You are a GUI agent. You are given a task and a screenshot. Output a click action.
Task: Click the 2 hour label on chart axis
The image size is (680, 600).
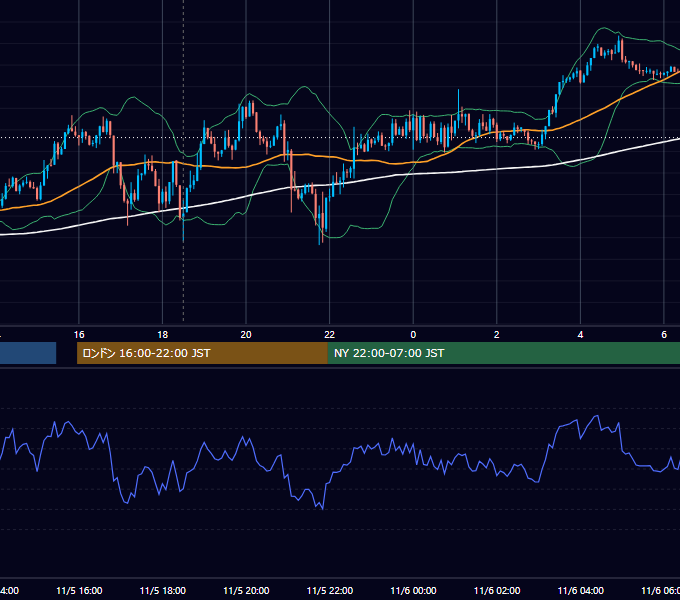point(497,335)
